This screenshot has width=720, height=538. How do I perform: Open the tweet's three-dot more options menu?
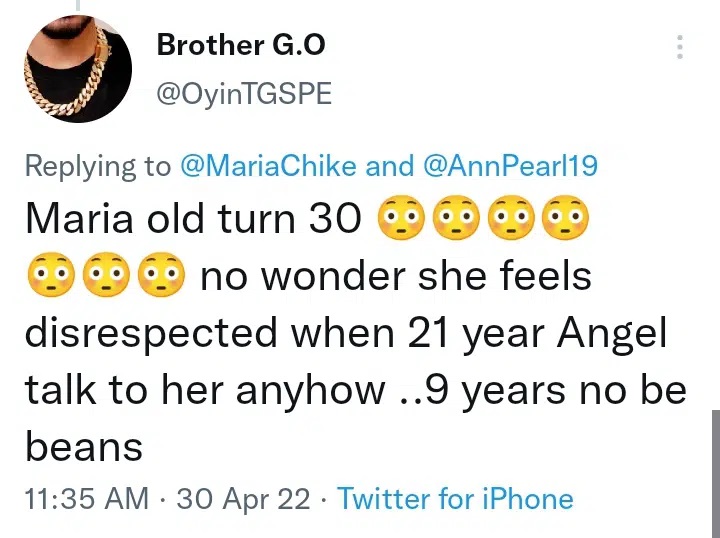680,48
